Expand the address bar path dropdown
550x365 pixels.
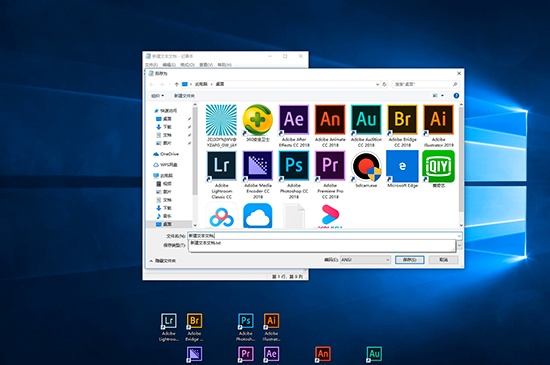[377, 84]
